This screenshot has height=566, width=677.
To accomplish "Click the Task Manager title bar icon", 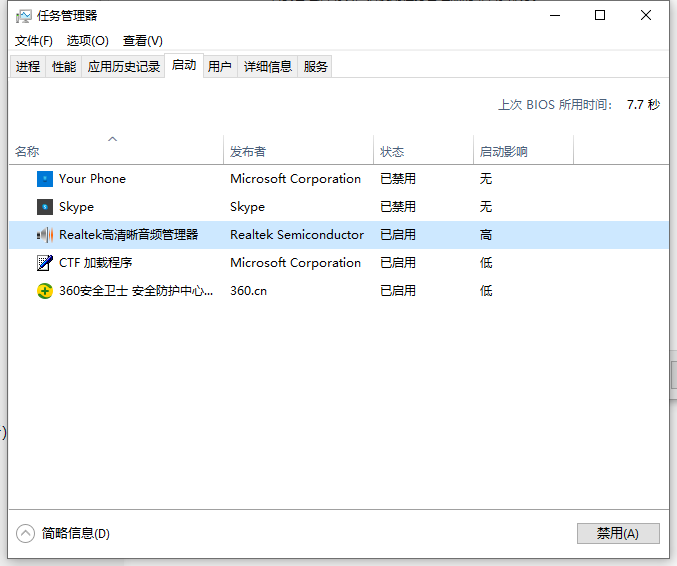I will [x=24, y=16].
